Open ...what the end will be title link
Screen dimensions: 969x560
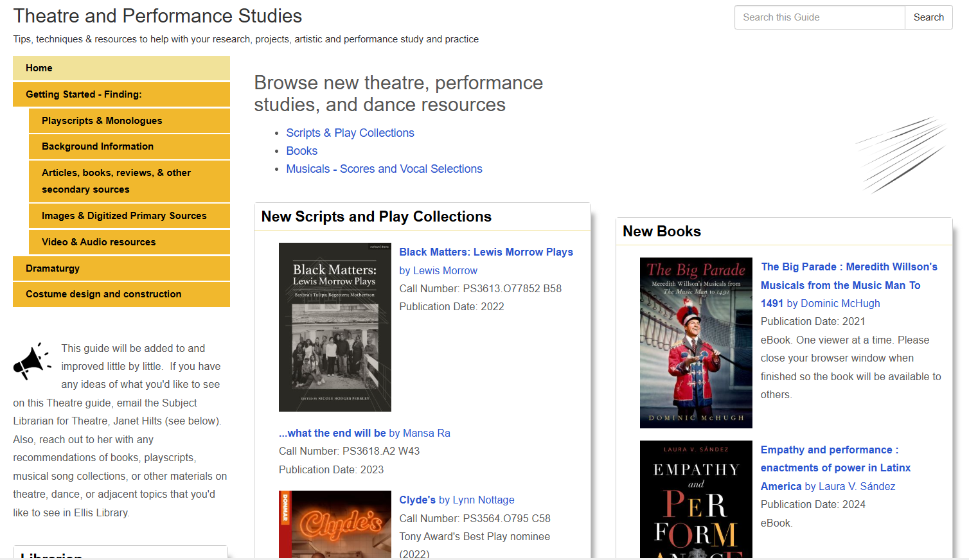(x=333, y=433)
